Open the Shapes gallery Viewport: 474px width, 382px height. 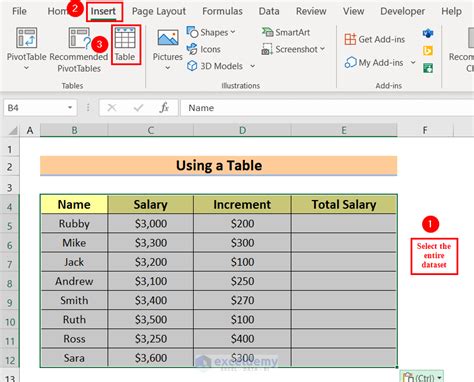[x=211, y=32]
